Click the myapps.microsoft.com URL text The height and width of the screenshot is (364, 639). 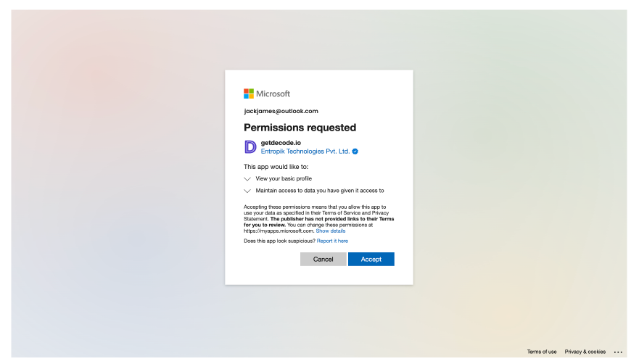[279, 231]
